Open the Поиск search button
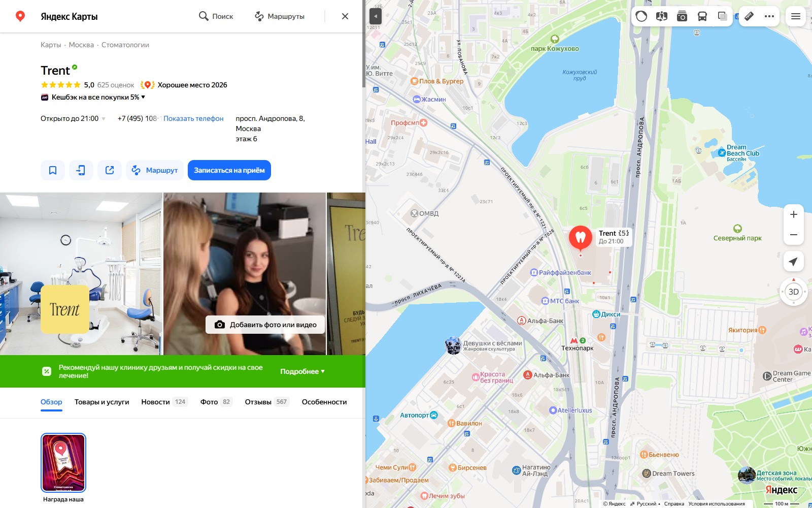The height and width of the screenshot is (508, 812). pos(216,16)
